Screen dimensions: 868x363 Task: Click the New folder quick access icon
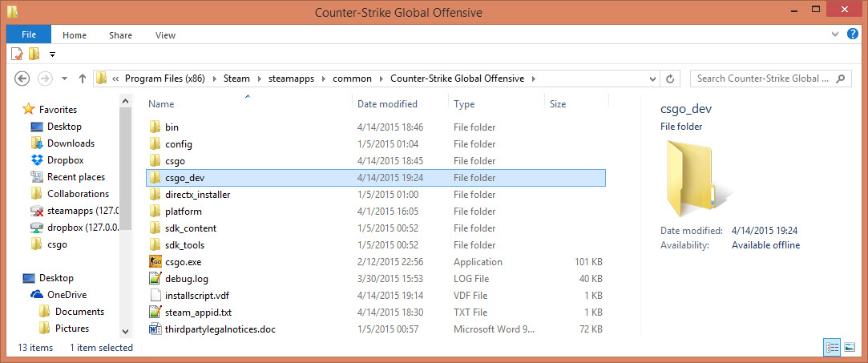(x=34, y=54)
